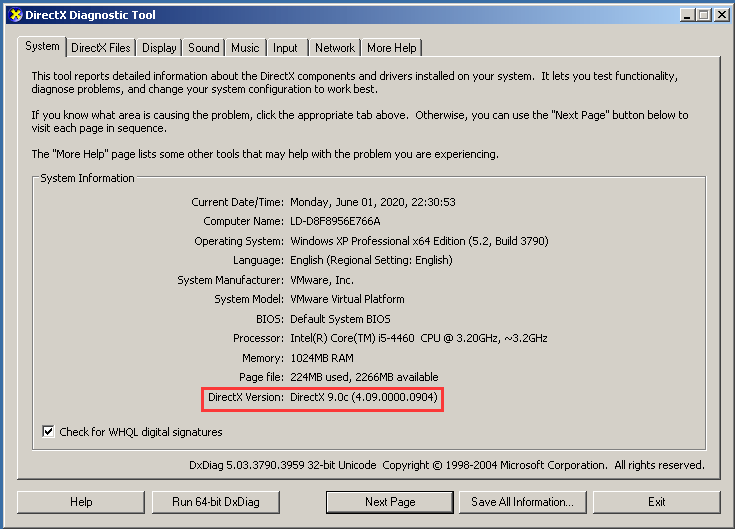The width and height of the screenshot is (735, 529).
Task: Click computer name 'LD-D8F8956E766A'
Action: (335, 221)
